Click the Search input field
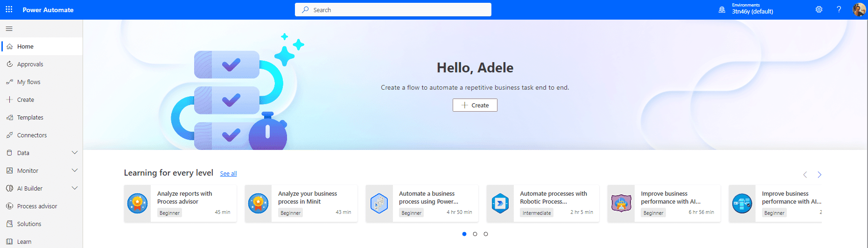Screen dimensions: 868x248 click(x=393, y=10)
